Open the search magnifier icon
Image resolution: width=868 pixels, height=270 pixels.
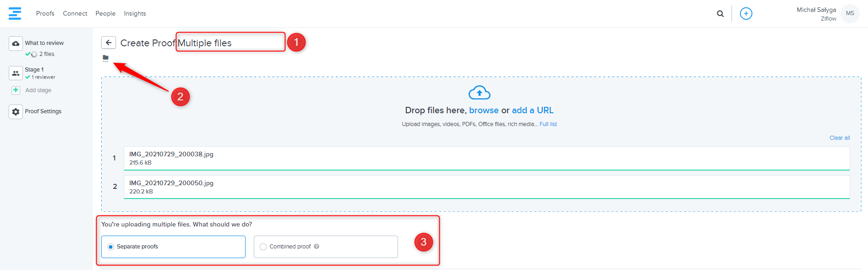pos(720,14)
